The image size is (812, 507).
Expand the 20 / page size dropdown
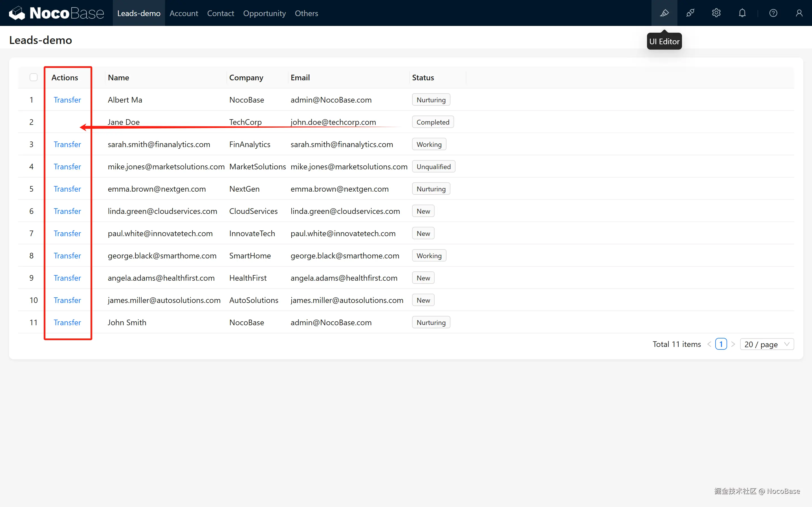click(x=766, y=344)
